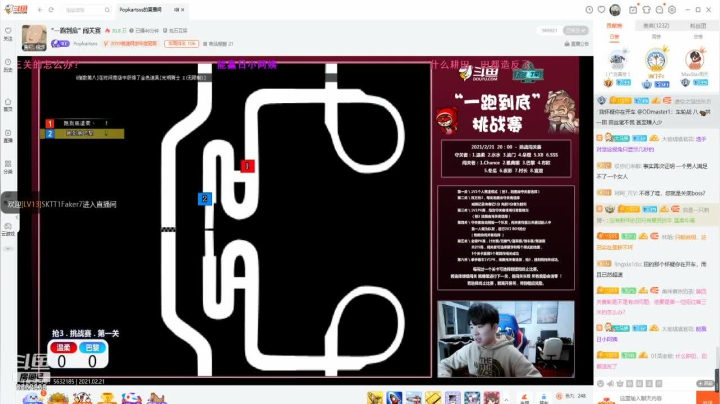
Task: Open Categories in left sidebar
Action: point(8,167)
